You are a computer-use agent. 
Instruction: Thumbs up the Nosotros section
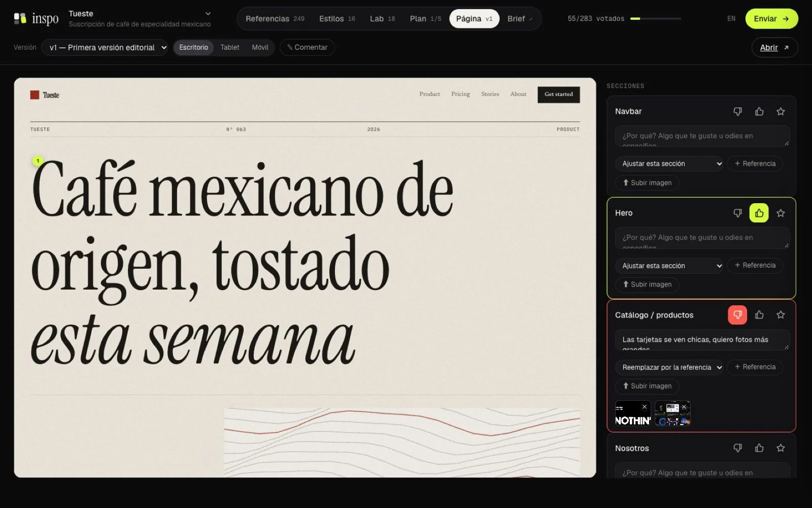(759, 448)
